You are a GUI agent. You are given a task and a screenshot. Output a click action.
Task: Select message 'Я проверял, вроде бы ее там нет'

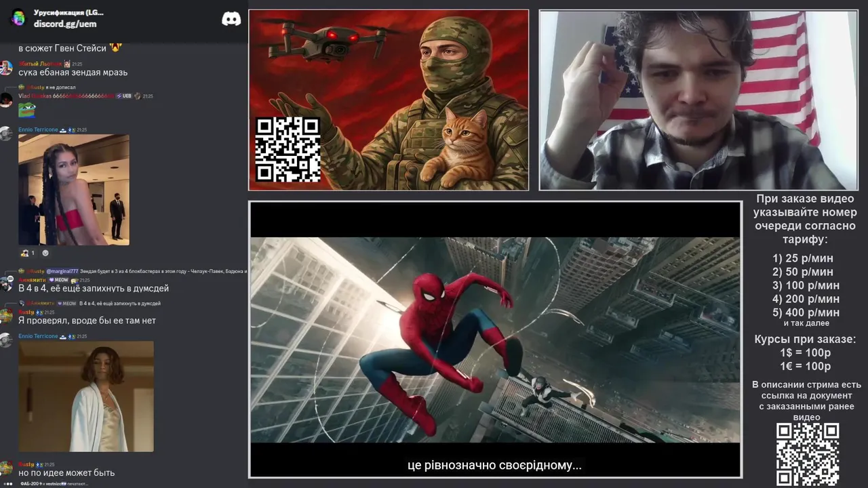(87, 320)
